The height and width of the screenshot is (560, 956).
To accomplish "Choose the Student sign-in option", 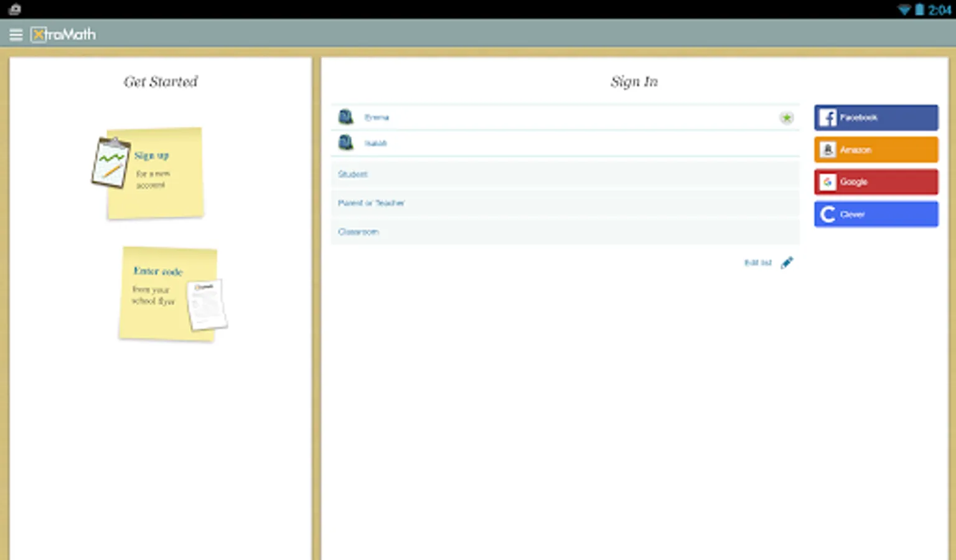I will click(565, 174).
